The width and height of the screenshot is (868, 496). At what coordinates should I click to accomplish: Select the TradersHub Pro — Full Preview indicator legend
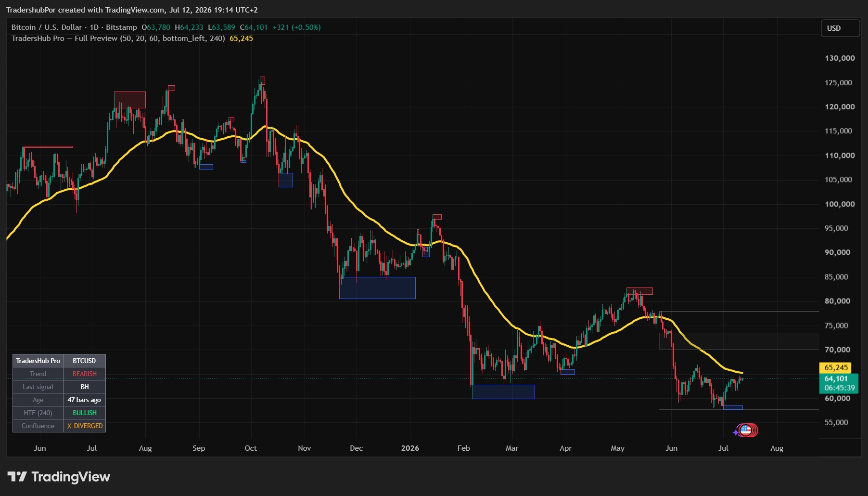(118, 39)
